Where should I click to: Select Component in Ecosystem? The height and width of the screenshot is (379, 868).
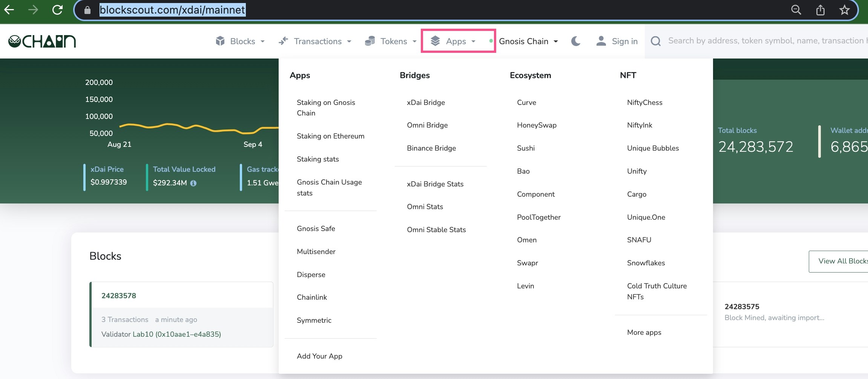[536, 194]
